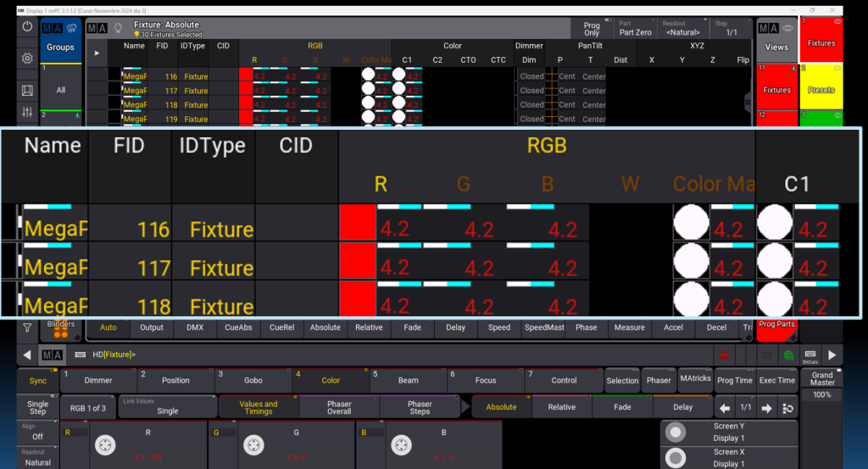Click the lightbulb icon in the Fixture sheet title
The image size is (868, 469).
[x=119, y=28]
